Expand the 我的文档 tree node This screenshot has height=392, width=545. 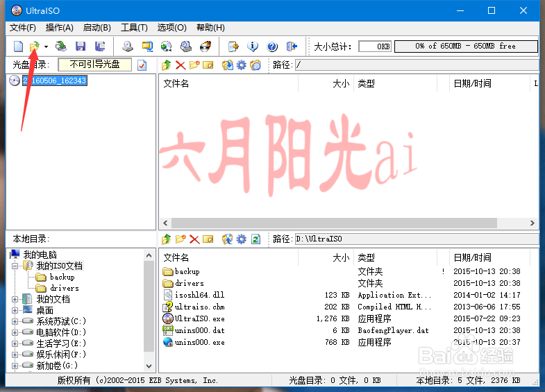15,299
